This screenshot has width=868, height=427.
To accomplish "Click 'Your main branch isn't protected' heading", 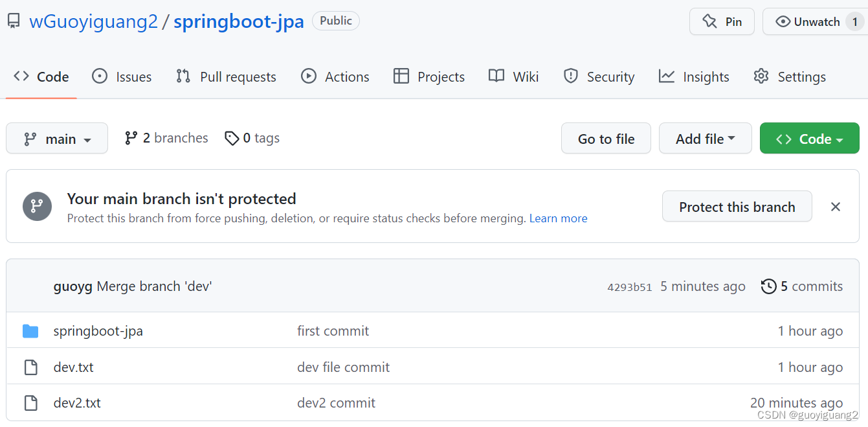I will [x=182, y=198].
